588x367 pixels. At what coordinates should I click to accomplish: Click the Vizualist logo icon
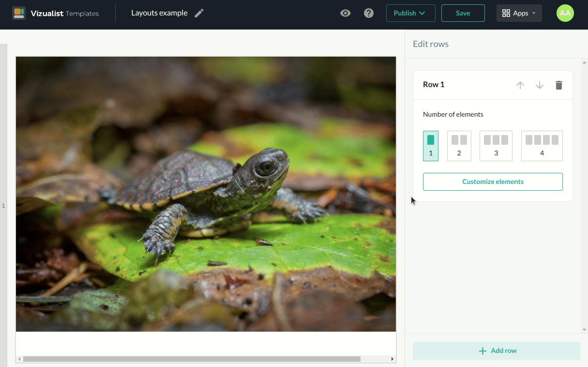coord(19,13)
